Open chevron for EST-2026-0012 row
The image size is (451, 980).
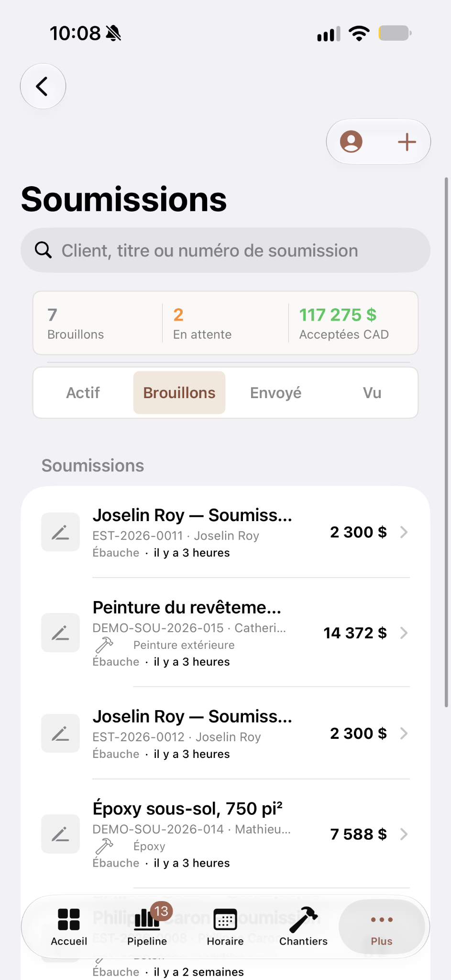coord(404,733)
